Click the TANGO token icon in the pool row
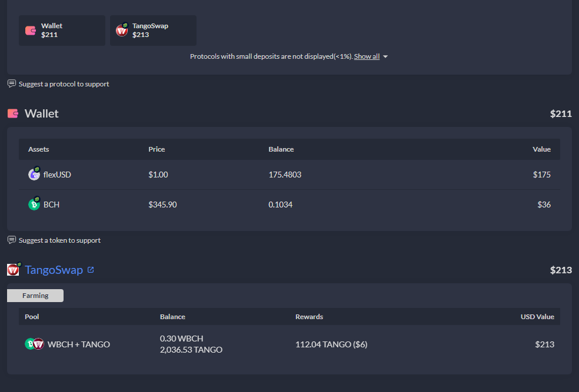 click(39, 344)
